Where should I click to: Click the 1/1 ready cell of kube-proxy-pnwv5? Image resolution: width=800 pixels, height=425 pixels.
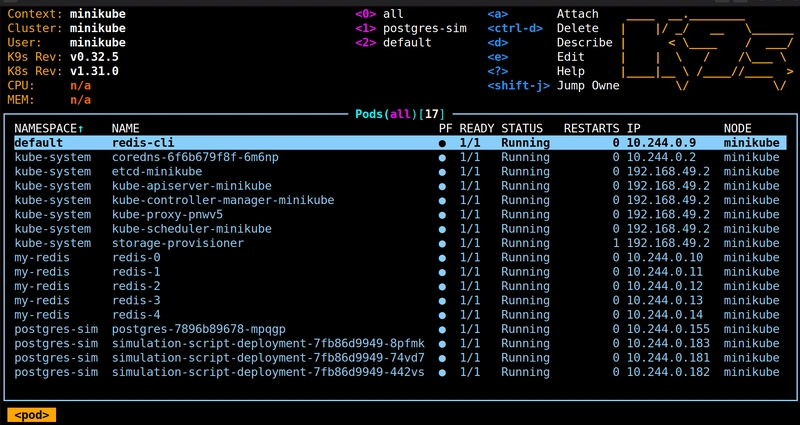pos(470,214)
